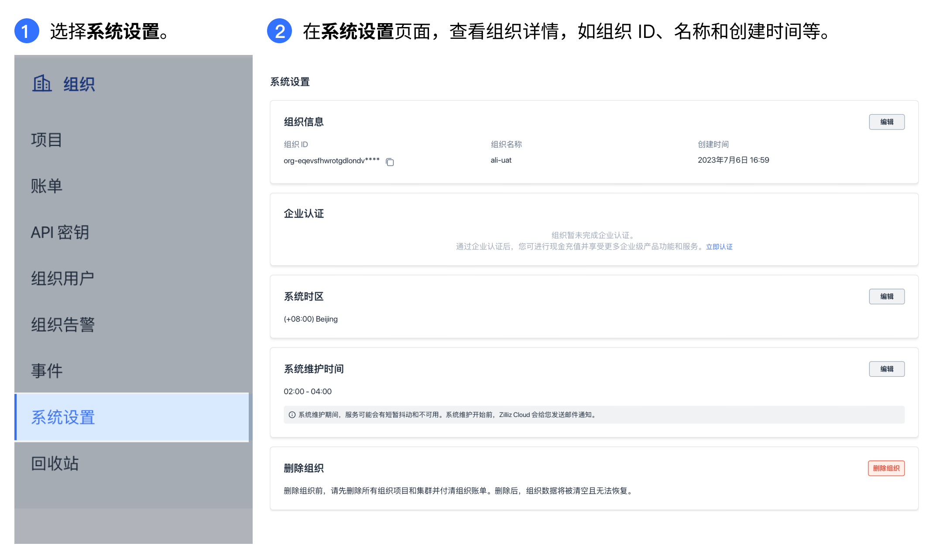936x560 pixels.
Task: Click the 创建时间 field label
Action: point(713,144)
